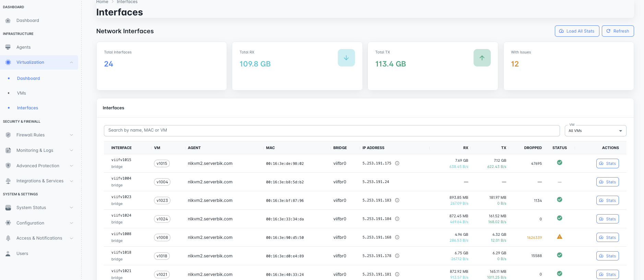Click the Total RX down-arrow icon

[x=346, y=58]
